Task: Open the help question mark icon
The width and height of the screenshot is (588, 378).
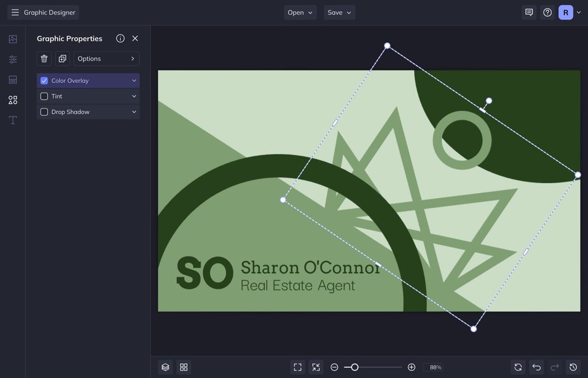Action: click(x=547, y=12)
